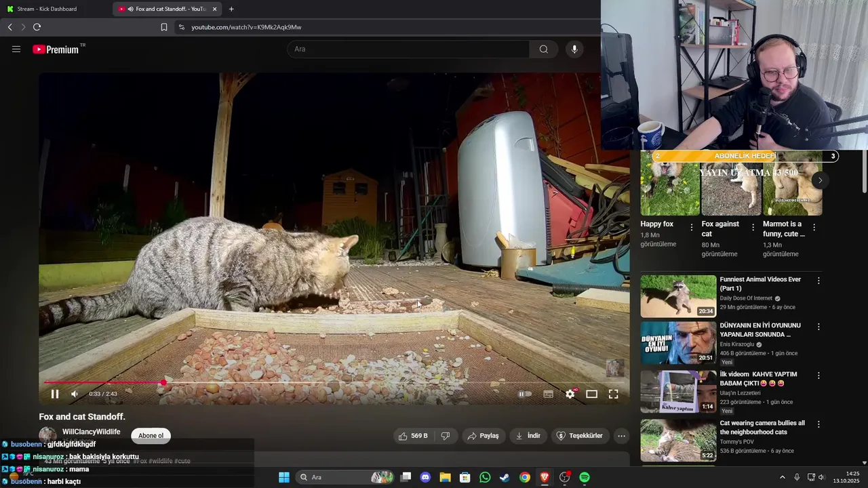Open the YouTube hamburger guide menu
Screen dimensions: 868x488
tap(16, 49)
